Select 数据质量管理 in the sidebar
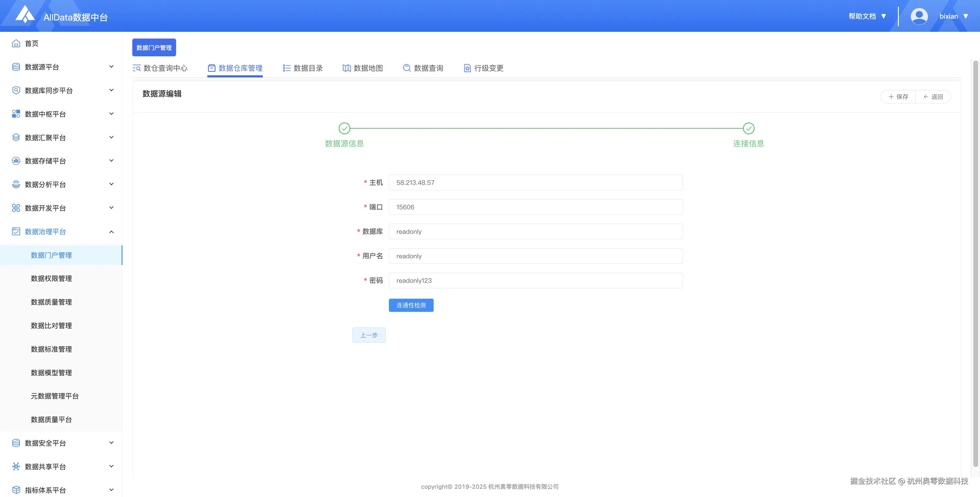The height and width of the screenshot is (497, 980). [x=51, y=302]
